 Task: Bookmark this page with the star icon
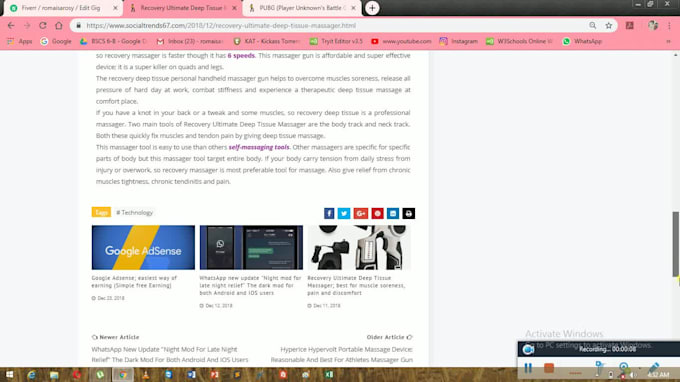(x=608, y=26)
